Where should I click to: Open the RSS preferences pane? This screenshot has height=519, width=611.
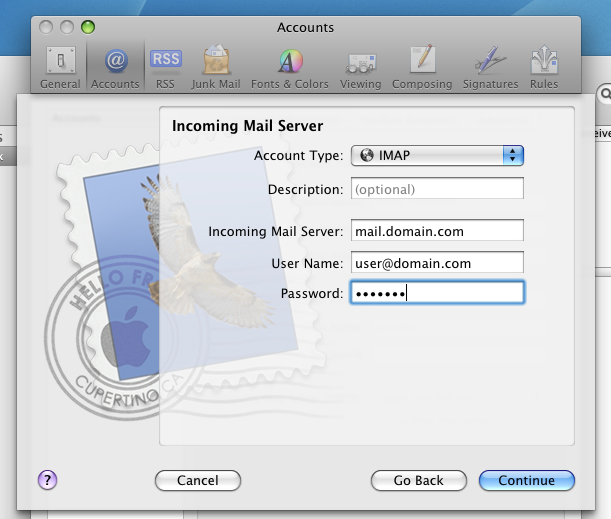tap(165, 67)
